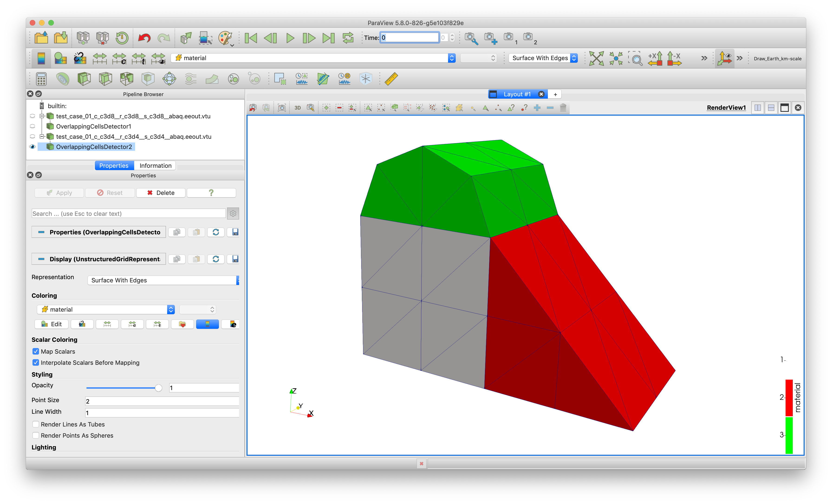The height and width of the screenshot is (504, 832).
Task: Click the Play animation button
Action: click(290, 38)
